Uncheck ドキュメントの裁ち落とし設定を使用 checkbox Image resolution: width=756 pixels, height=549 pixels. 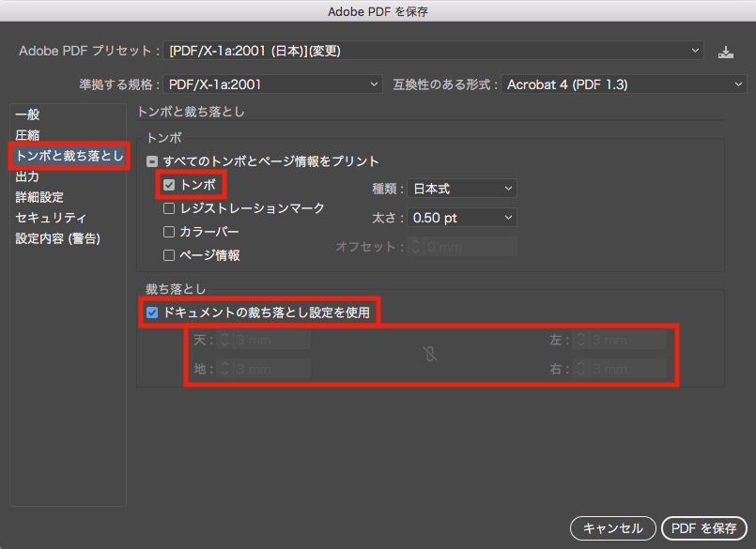click(152, 313)
